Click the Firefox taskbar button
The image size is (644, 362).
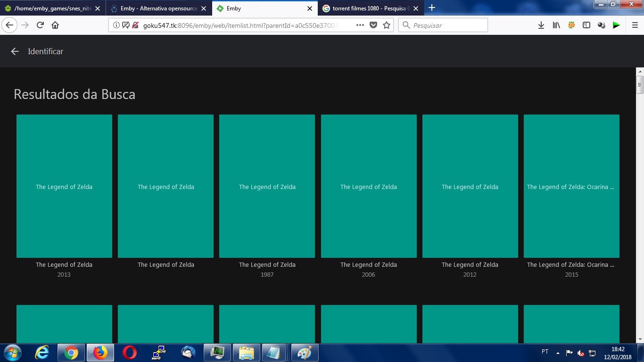tap(100, 353)
